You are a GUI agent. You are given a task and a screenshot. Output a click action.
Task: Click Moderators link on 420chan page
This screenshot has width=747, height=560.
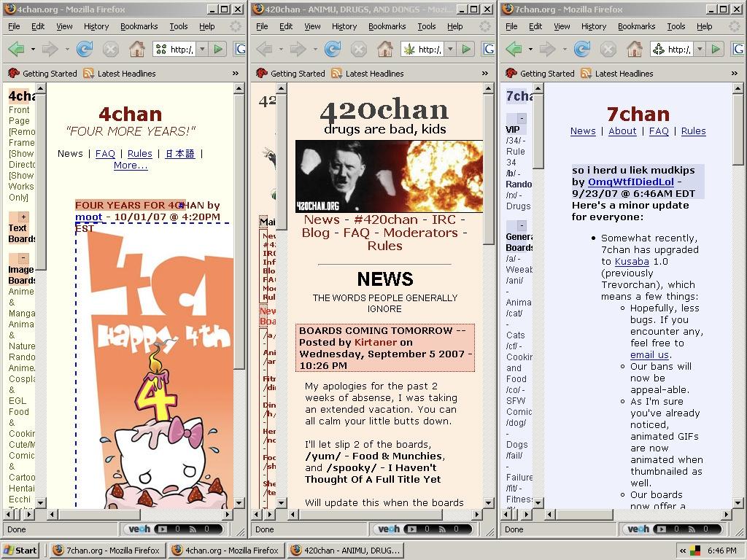click(421, 233)
